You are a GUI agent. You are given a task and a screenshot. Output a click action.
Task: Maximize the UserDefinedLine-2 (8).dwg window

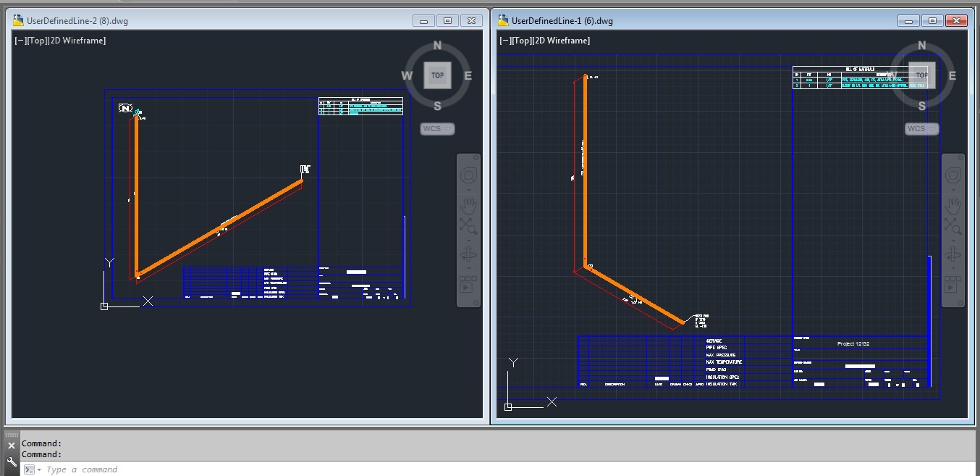click(x=448, y=21)
